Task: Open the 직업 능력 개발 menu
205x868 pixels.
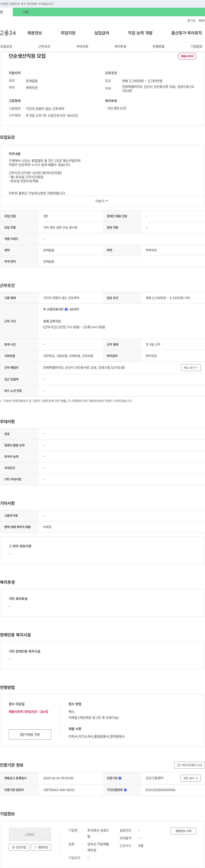Action: coord(140,33)
